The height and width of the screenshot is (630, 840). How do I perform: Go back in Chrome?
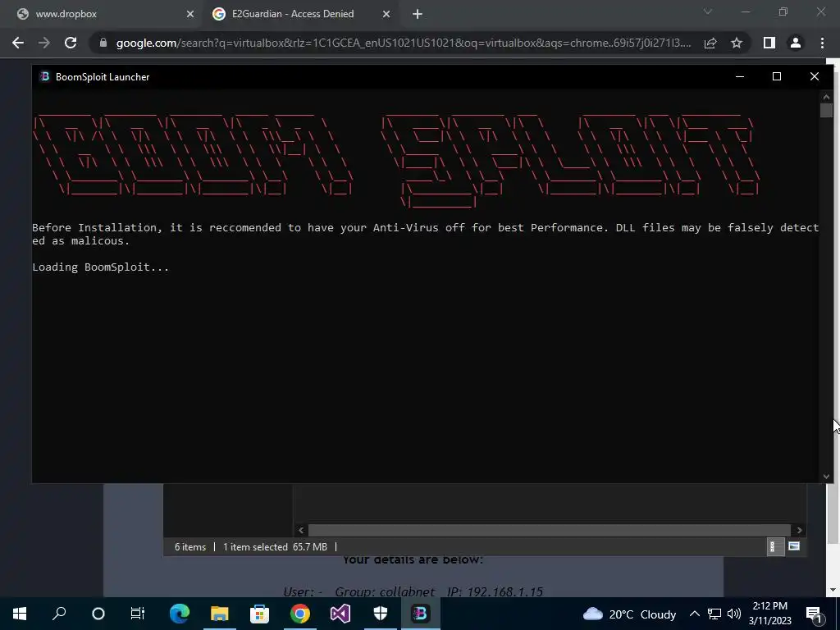[18, 43]
